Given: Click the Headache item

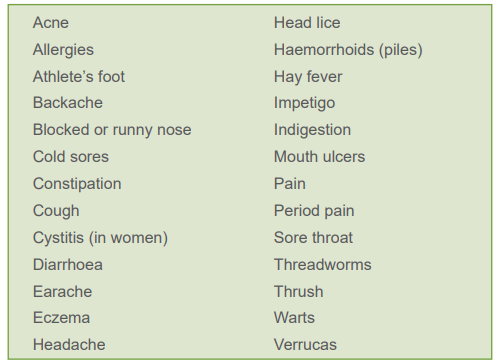Looking at the screenshot, I should coord(69,345).
